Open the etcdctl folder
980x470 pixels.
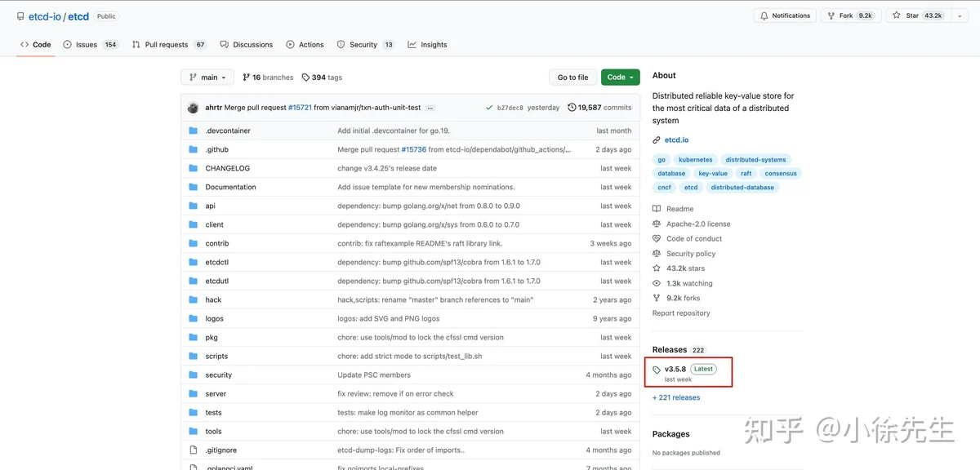tap(216, 262)
